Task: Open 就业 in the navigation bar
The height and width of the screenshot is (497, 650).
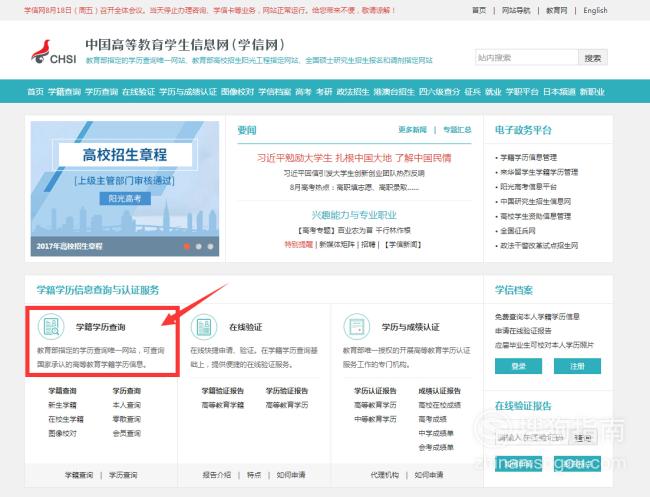Action: (493, 92)
